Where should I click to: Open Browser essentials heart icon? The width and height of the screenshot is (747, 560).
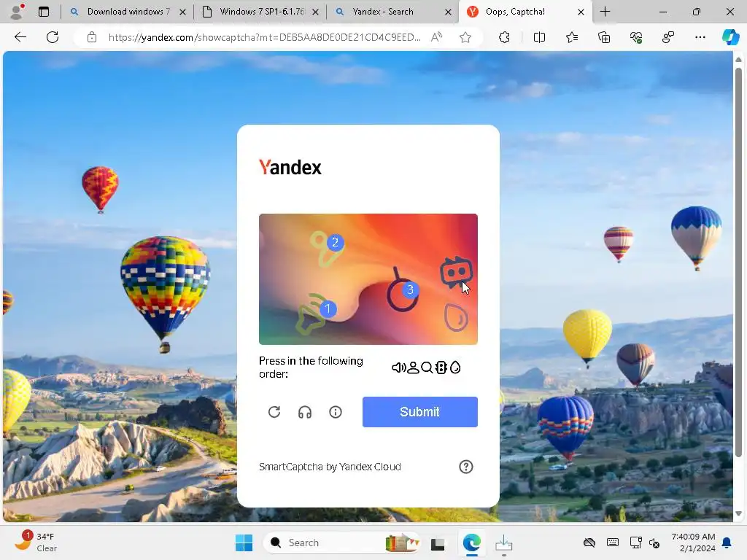[x=636, y=37]
